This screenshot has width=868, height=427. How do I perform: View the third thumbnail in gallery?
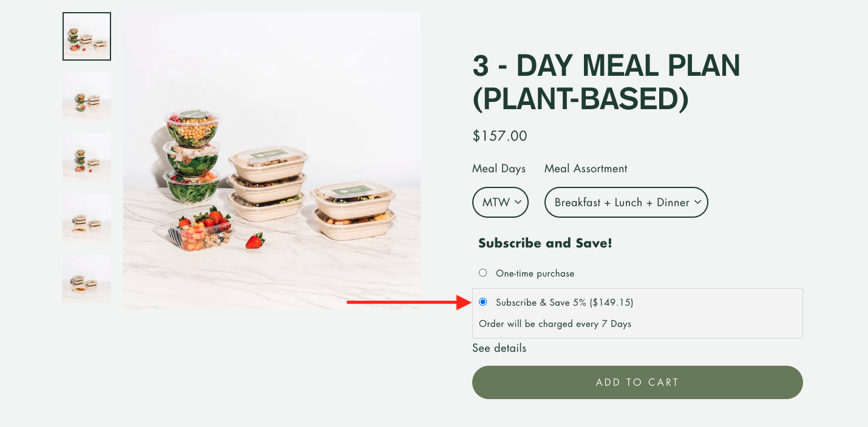point(87,158)
